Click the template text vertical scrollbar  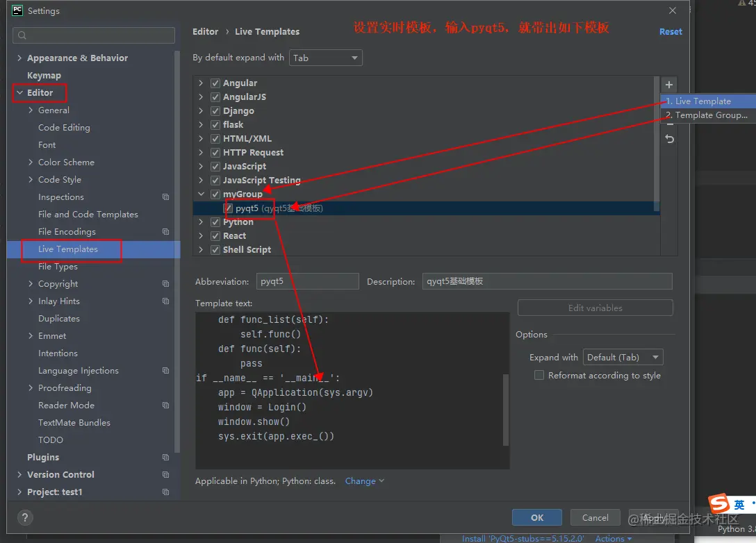pyautogui.click(x=505, y=410)
